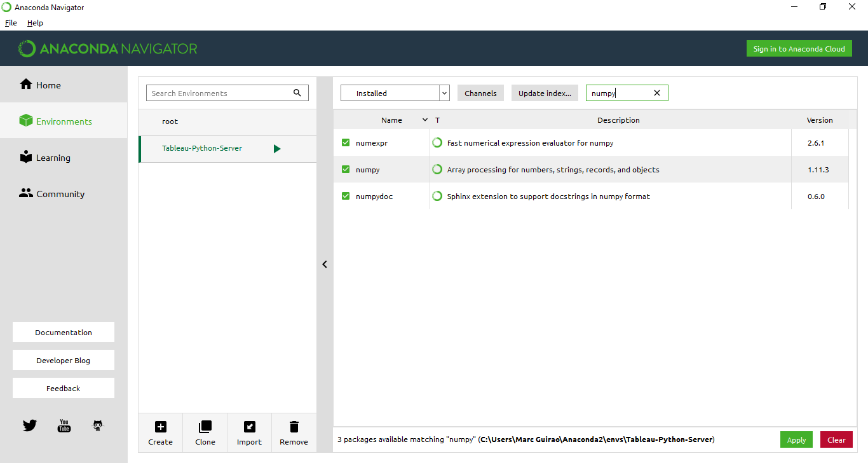The image size is (868, 463).
Task: Click the Apply button
Action: point(796,439)
